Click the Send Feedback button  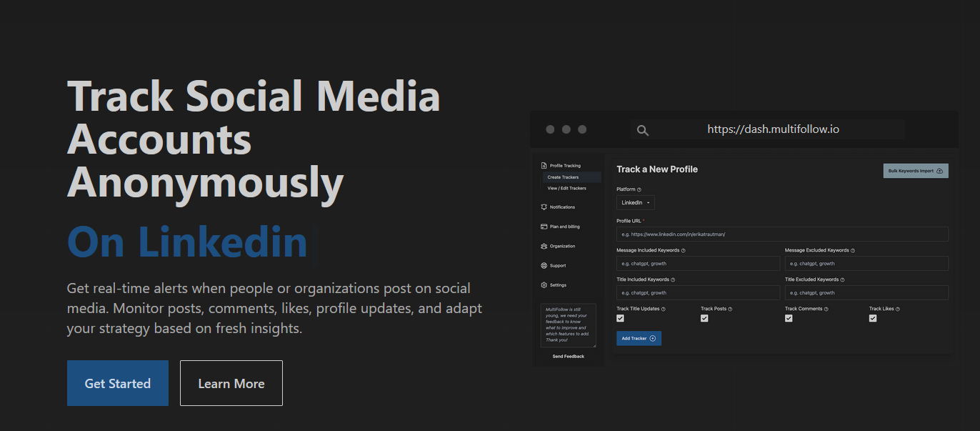[569, 356]
